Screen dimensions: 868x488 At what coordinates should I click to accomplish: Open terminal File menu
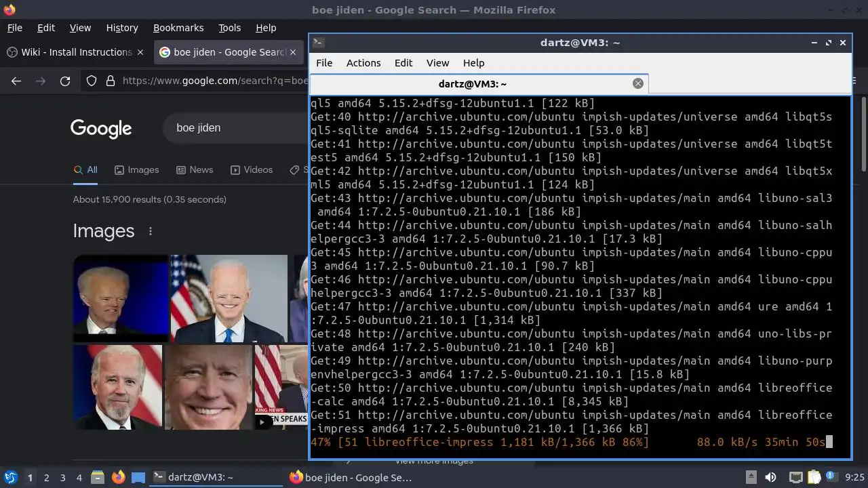324,62
